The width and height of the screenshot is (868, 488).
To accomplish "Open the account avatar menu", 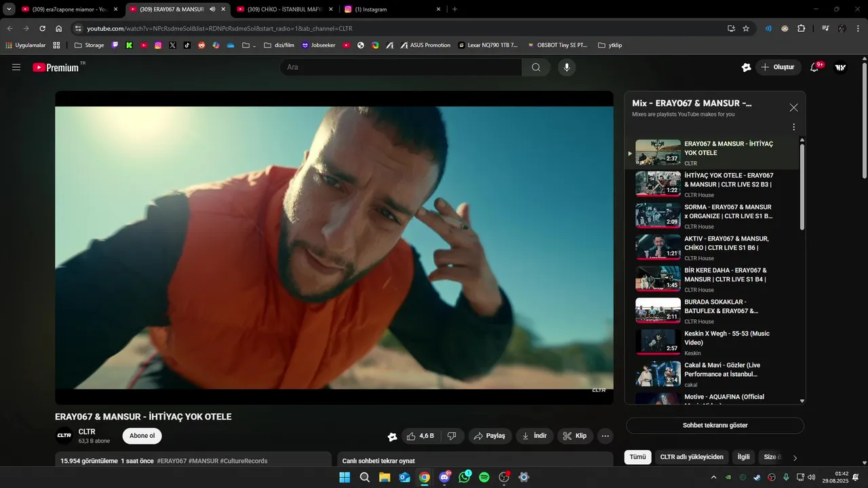I will point(840,67).
